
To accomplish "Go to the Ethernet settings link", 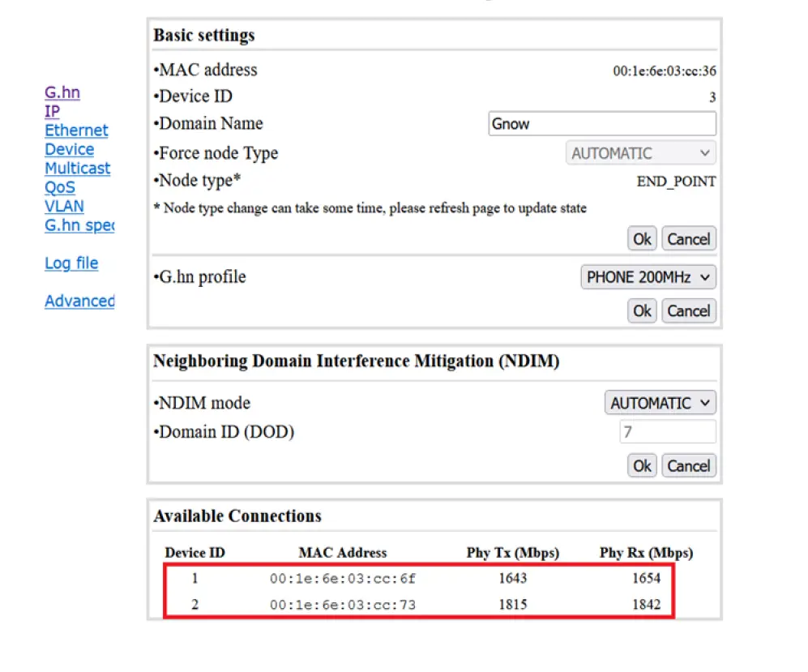I will pos(76,131).
